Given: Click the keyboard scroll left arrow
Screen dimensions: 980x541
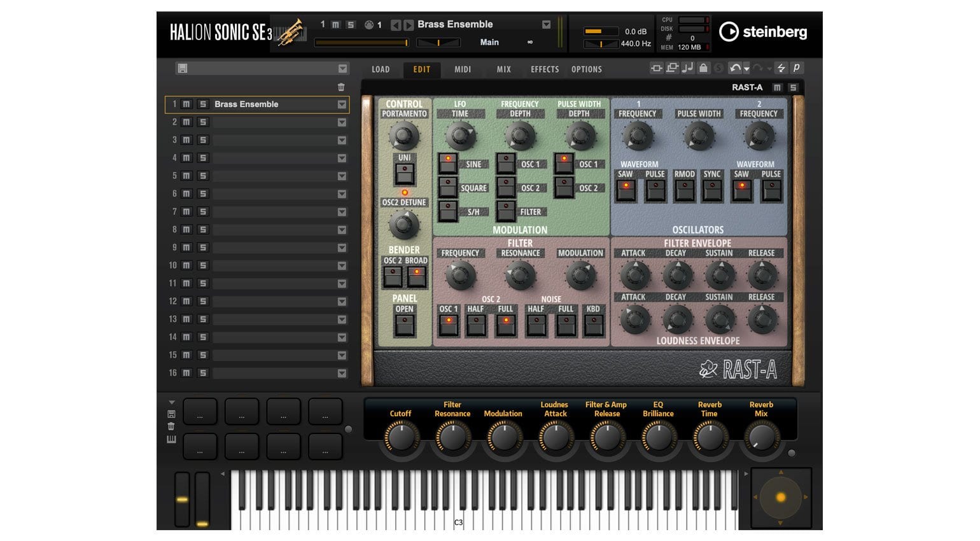Looking at the screenshot, I should (223, 474).
